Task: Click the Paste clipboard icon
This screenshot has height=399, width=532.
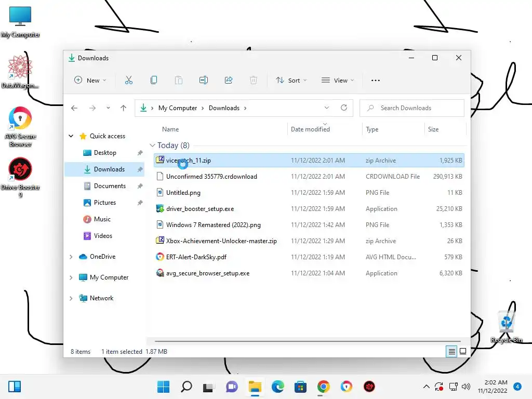Action: point(179,81)
